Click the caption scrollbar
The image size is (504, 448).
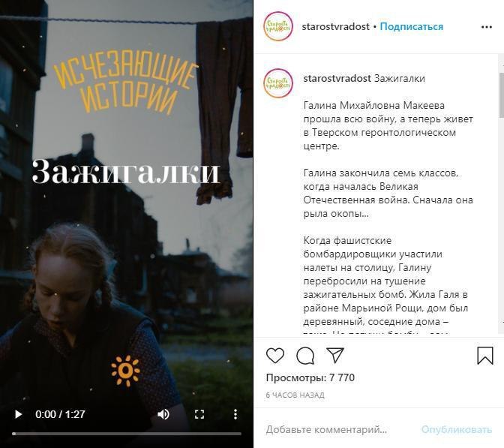point(501,95)
